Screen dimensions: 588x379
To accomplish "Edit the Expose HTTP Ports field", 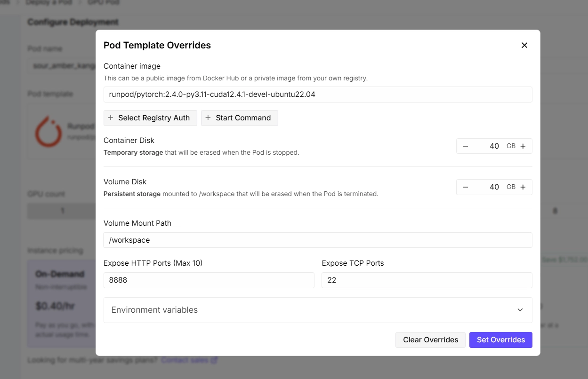I will pos(209,280).
